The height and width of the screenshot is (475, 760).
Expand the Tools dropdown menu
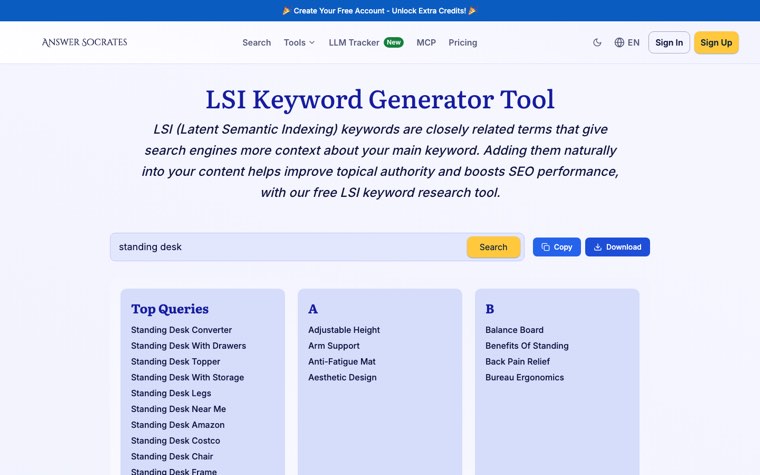(299, 43)
